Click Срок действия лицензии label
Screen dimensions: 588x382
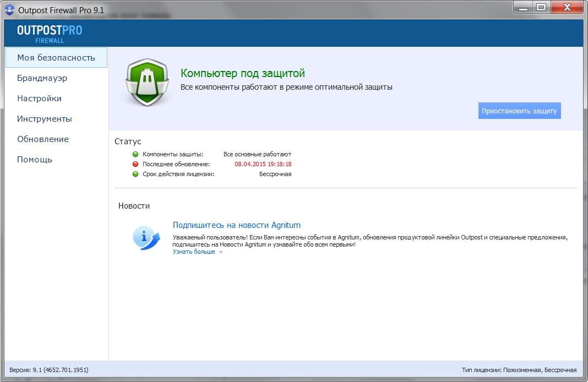(x=178, y=174)
